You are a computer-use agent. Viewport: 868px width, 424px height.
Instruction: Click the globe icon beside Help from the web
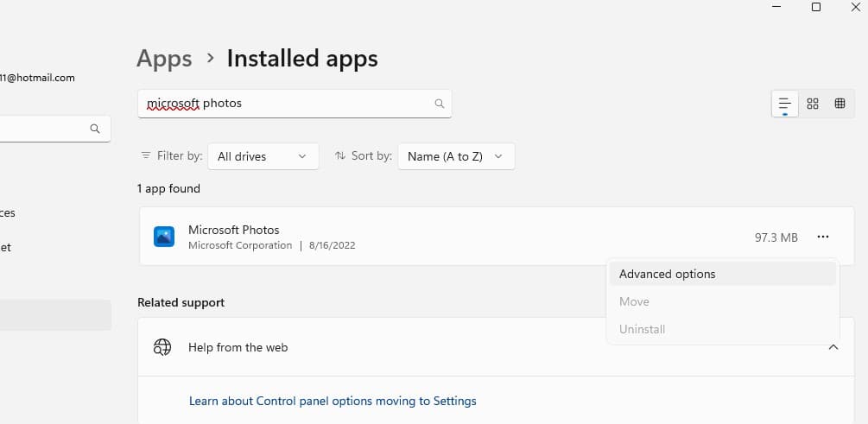coord(162,347)
